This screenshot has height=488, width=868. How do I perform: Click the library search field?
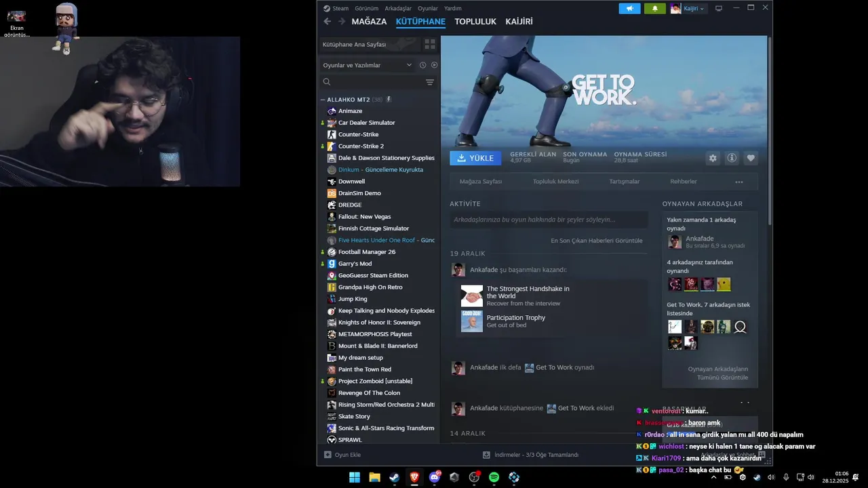point(378,82)
